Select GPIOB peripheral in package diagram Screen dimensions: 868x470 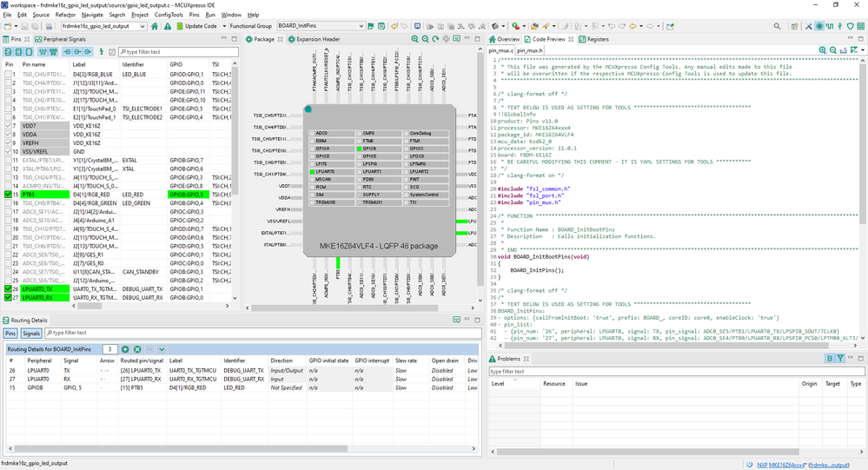click(379, 149)
